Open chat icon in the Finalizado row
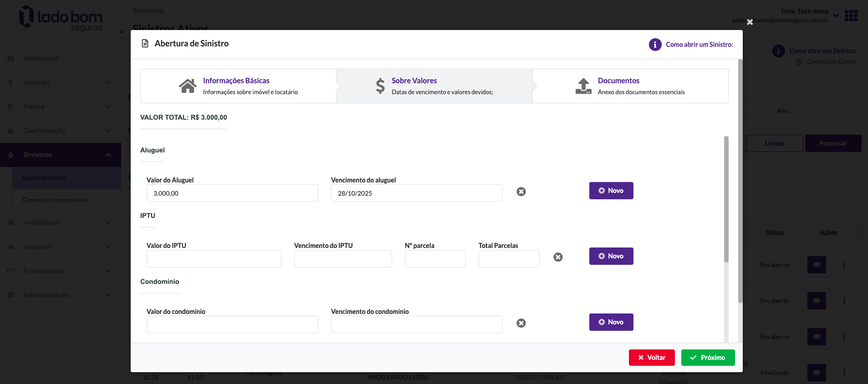This screenshot has width=868, height=384. coord(817,373)
